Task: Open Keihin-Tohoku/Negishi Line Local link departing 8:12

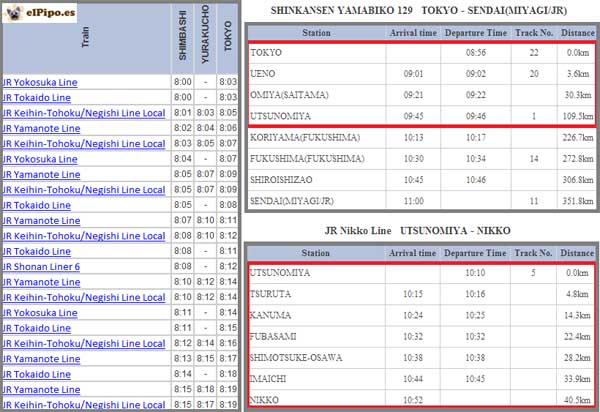Action: pyautogui.click(x=84, y=344)
